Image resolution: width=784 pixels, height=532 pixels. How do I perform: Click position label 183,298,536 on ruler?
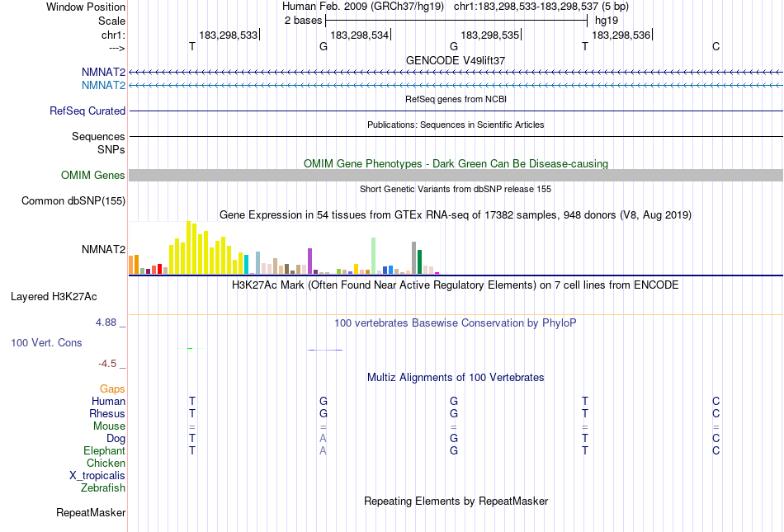pos(621,35)
